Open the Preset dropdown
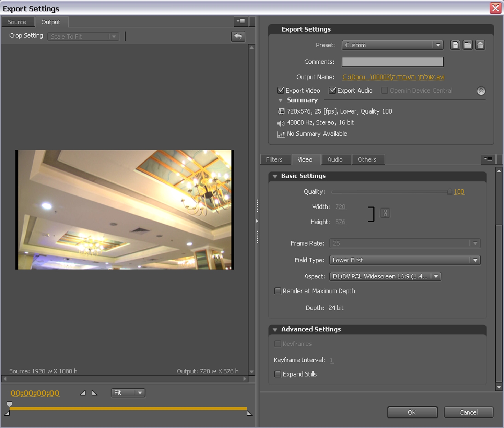Image resolution: width=504 pixels, height=428 pixels. pyautogui.click(x=392, y=45)
